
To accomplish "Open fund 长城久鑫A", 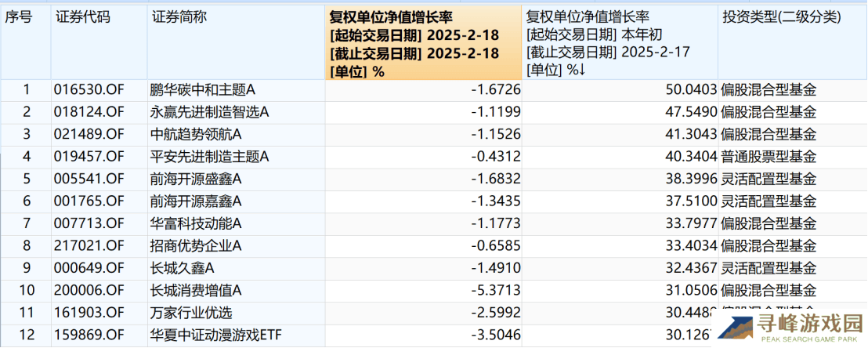I will [182, 268].
